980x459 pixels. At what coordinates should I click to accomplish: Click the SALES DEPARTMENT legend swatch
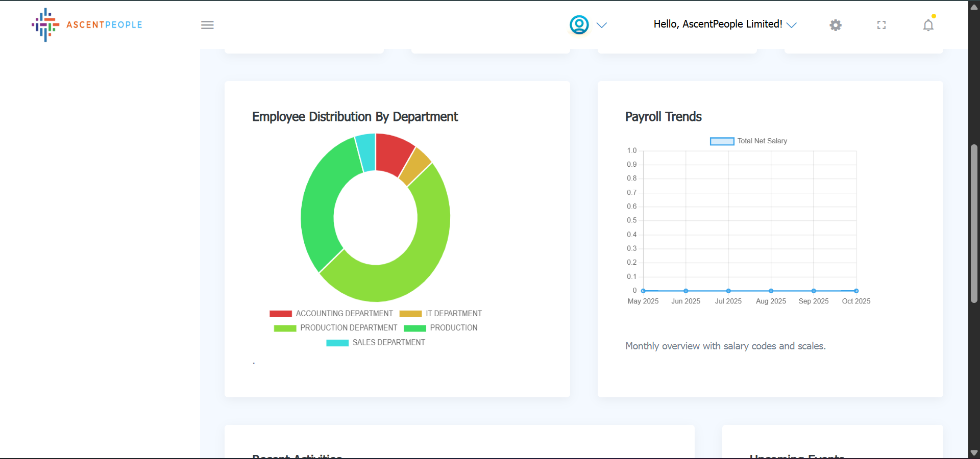click(337, 343)
